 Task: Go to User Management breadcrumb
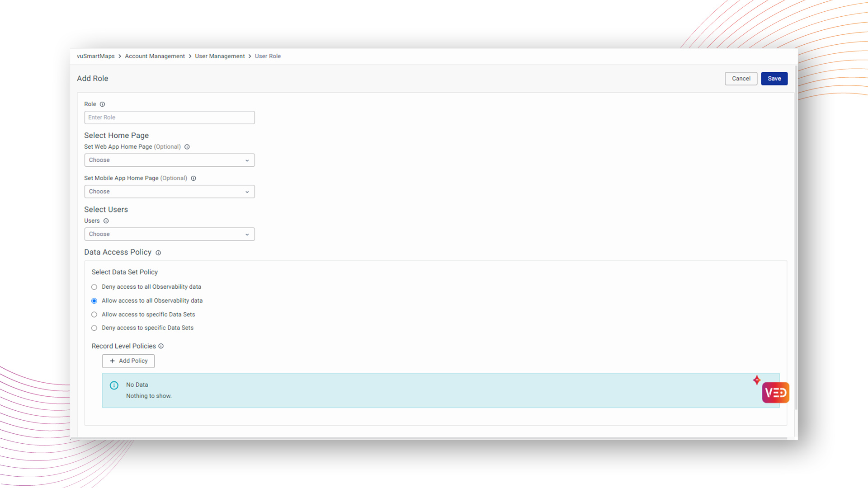(220, 56)
